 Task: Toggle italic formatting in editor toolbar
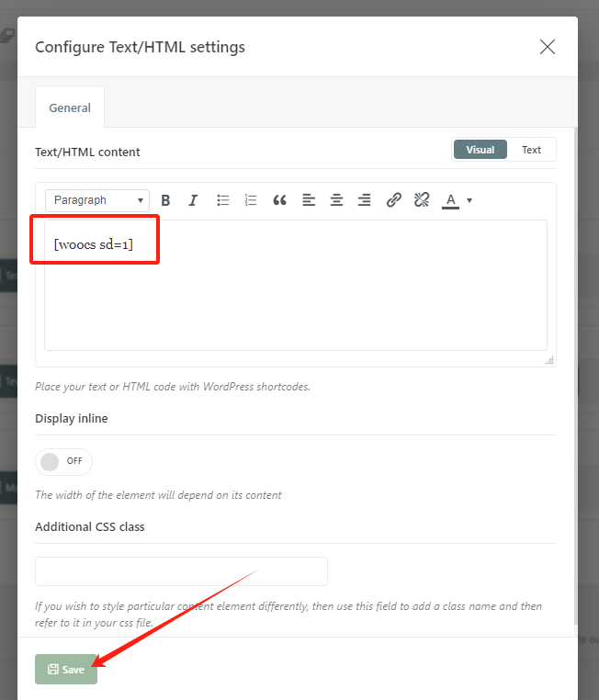coord(193,200)
